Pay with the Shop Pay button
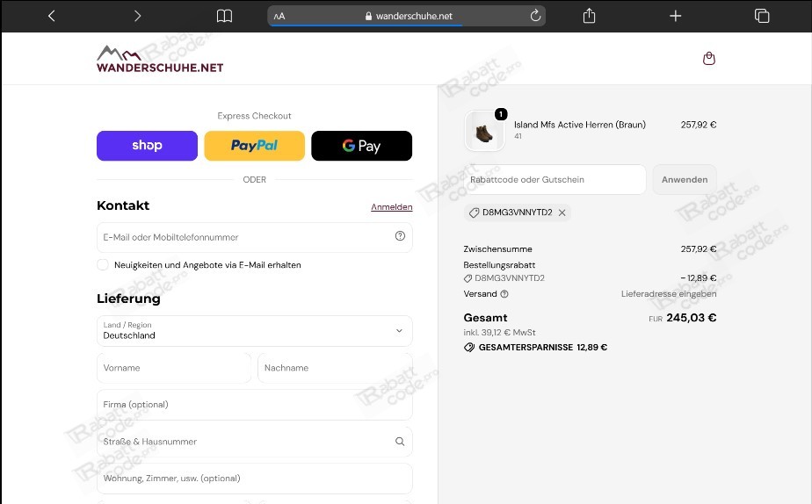The width and height of the screenshot is (812, 504). click(147, 146)
